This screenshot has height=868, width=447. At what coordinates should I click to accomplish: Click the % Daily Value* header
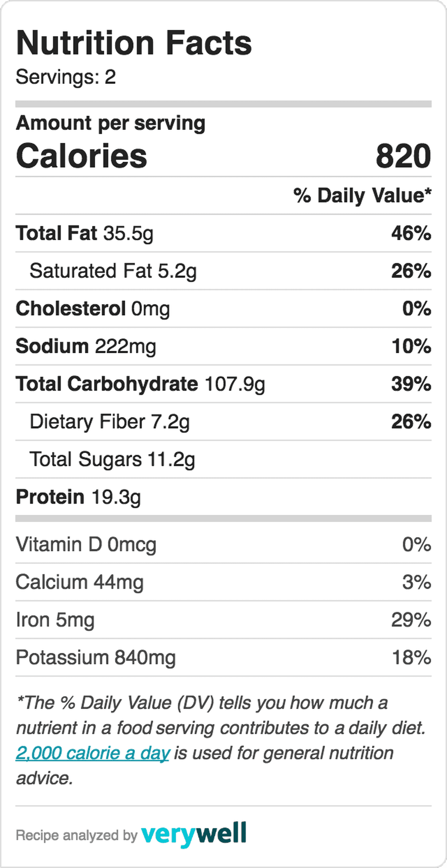pyautogui.click(x=363, y=196)
